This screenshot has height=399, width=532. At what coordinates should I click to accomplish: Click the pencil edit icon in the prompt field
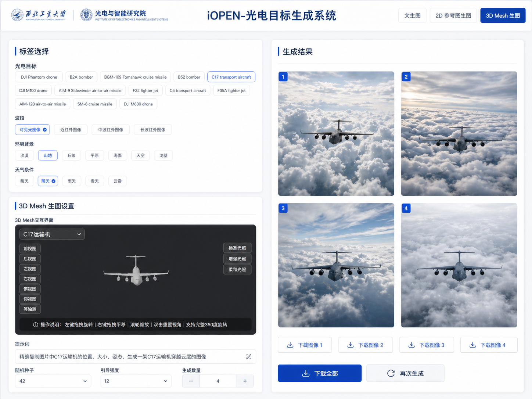pos(248,356)
